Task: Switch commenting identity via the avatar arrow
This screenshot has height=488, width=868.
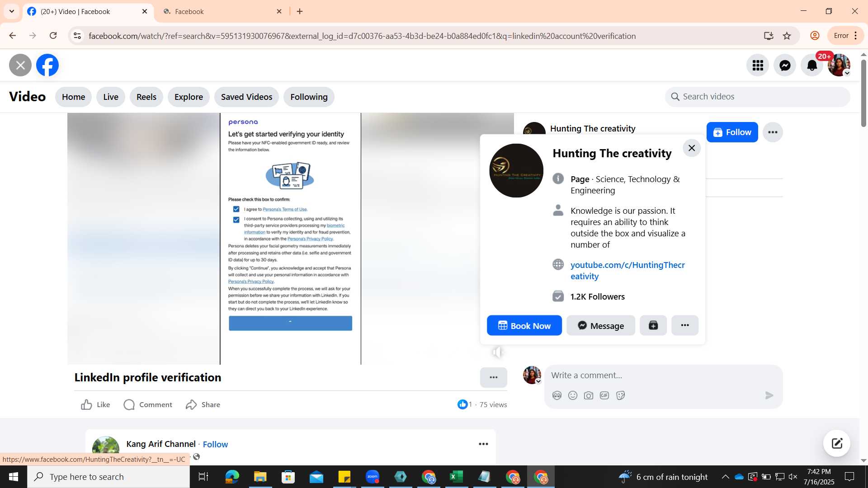Action: click(x=538, y=381)
